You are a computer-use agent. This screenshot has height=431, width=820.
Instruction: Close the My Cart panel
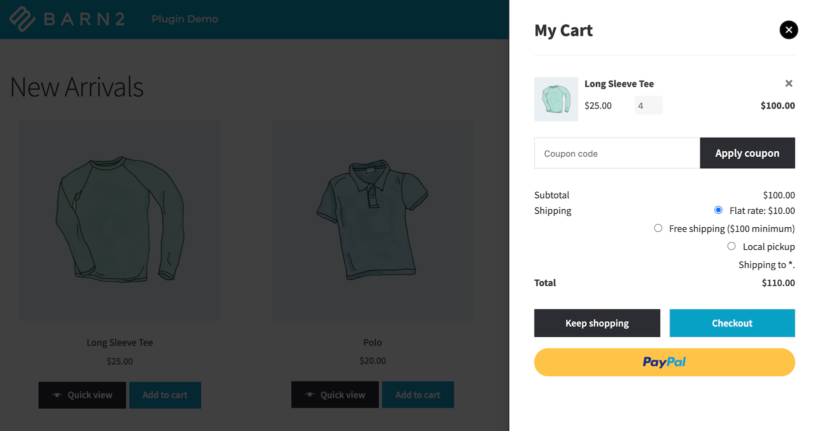pos(789,30)
